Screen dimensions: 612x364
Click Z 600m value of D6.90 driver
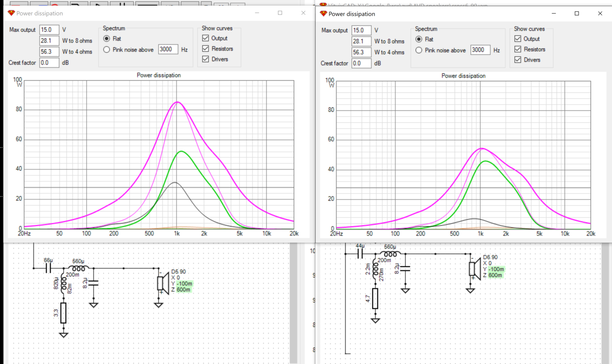[495, 275]
